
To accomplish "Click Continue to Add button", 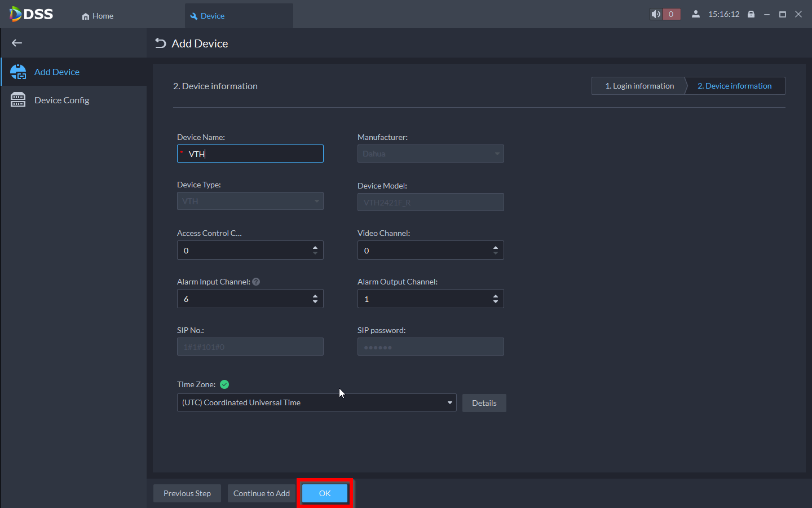I will (262, 493).
